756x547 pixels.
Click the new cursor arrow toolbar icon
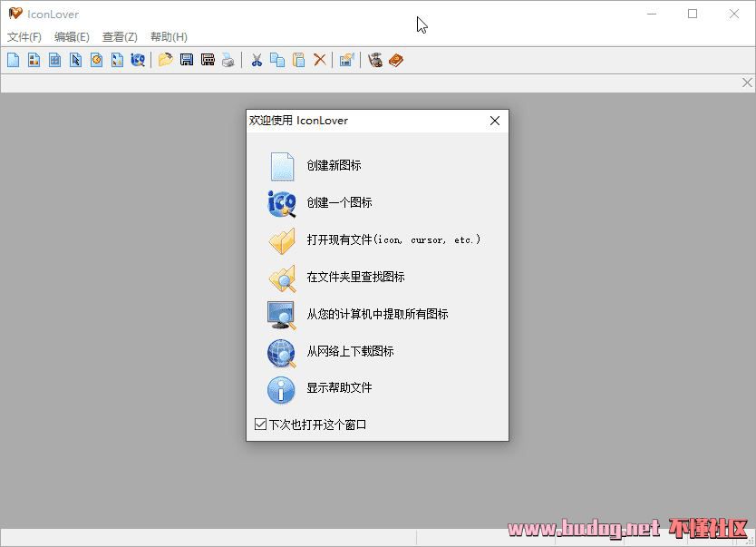click(75, 60)
